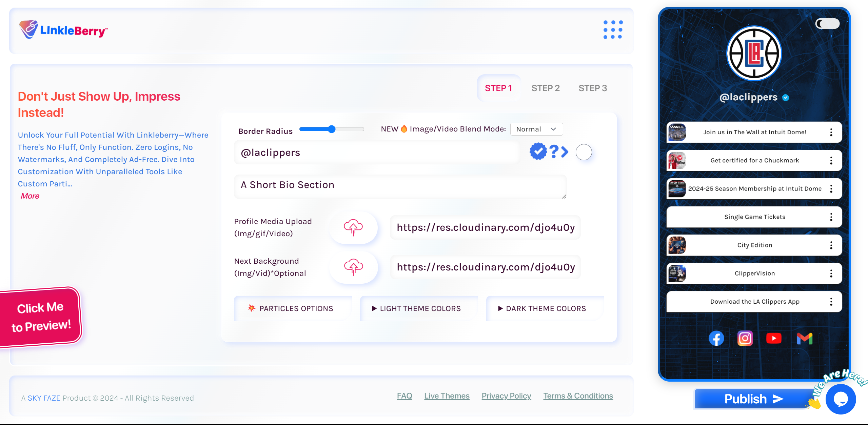Viewport: 868px width, 425px height.
Task: Click the Next Background URL input field
Action: click(486, 267)
